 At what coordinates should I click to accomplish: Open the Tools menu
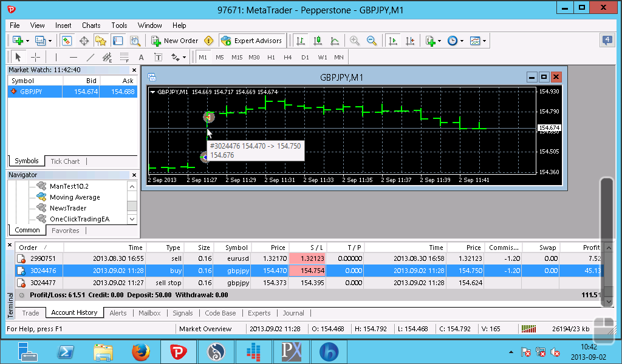coord(119,25)
